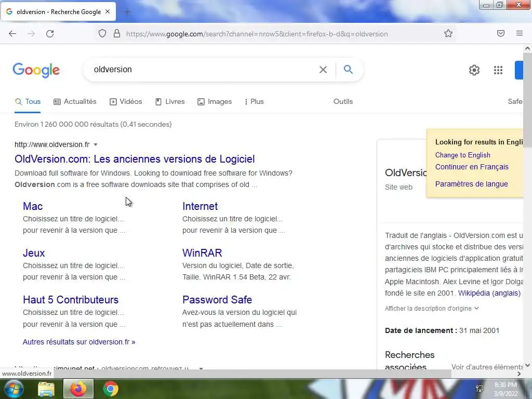This screenshot has height=399, width=532.
Task: Show the clock and date popup
Action: pos(506,389)
